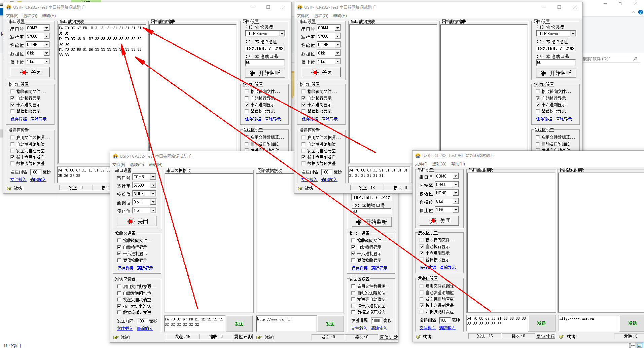Open the 选项(O) menu in COM7 window
Viewport: 644px width, 348px height.
coord(30,16)
